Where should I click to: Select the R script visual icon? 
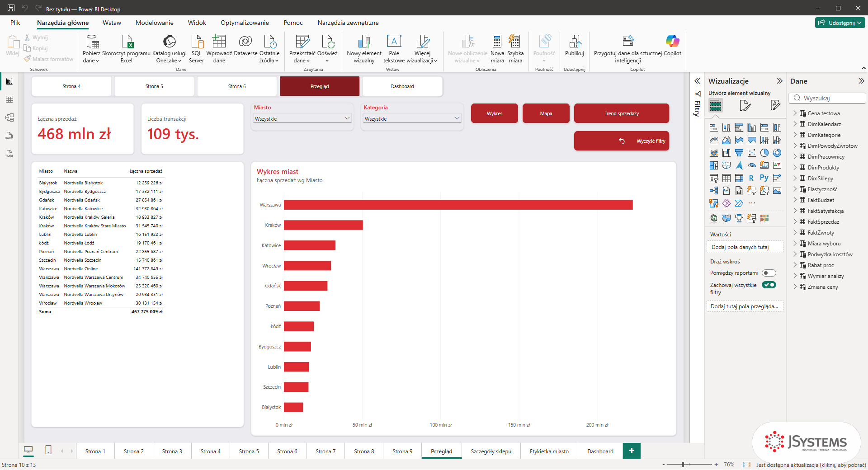[751, 178]
